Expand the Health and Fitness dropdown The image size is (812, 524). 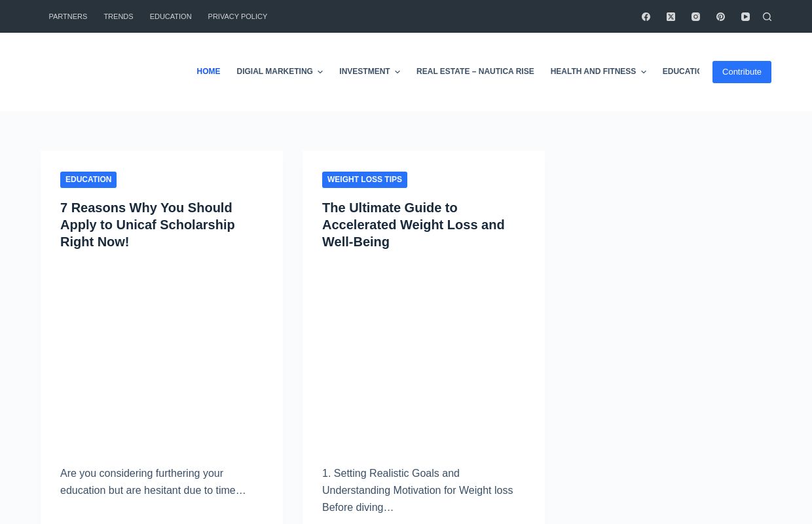643,72
